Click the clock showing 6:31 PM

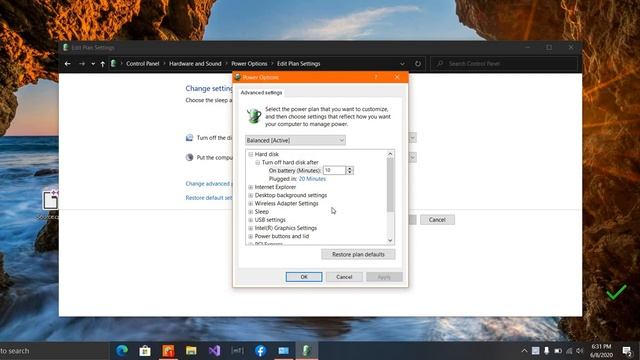(601, 351)
